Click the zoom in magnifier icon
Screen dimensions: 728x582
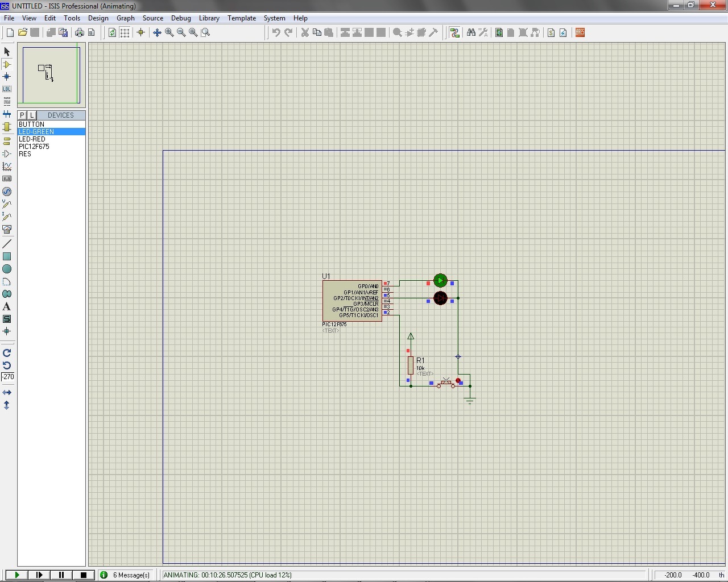coord(169,33)
